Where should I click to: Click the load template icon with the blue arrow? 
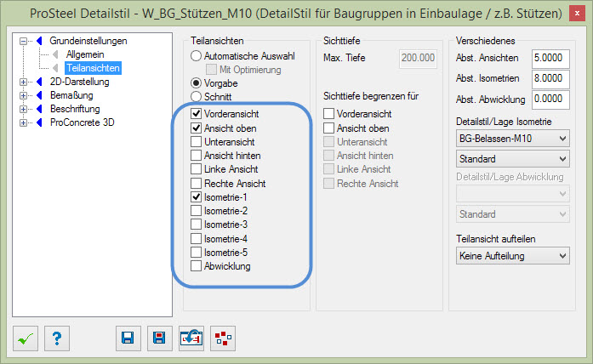(x=191, y=338)
